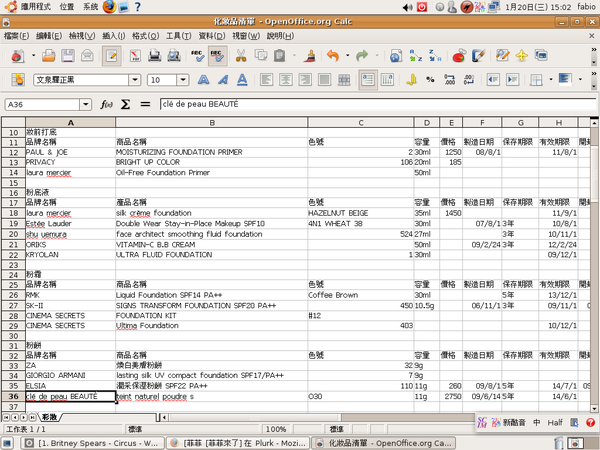Apply currency number format icon
Image resolution: width=600 pixels, height=450 pixels.
[411, 80]
